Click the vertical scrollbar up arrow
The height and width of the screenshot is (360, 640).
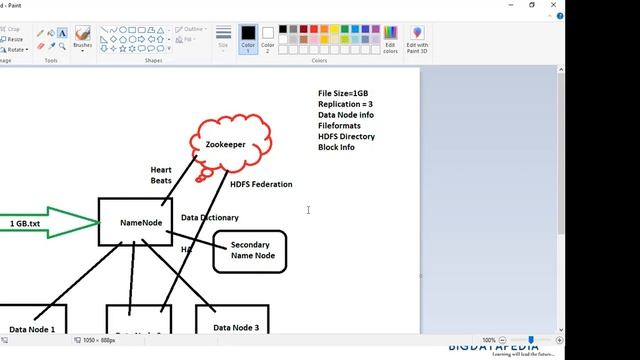pos(561,70)
